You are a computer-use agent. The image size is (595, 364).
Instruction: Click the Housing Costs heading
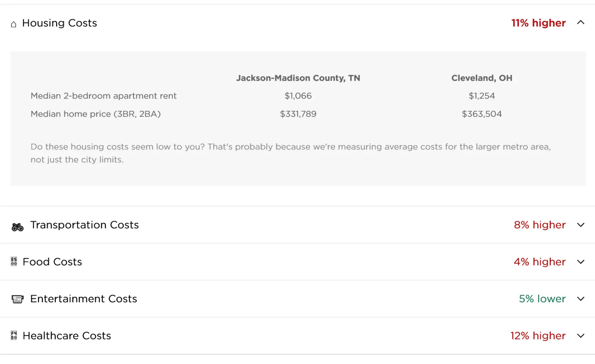(59, 23)
